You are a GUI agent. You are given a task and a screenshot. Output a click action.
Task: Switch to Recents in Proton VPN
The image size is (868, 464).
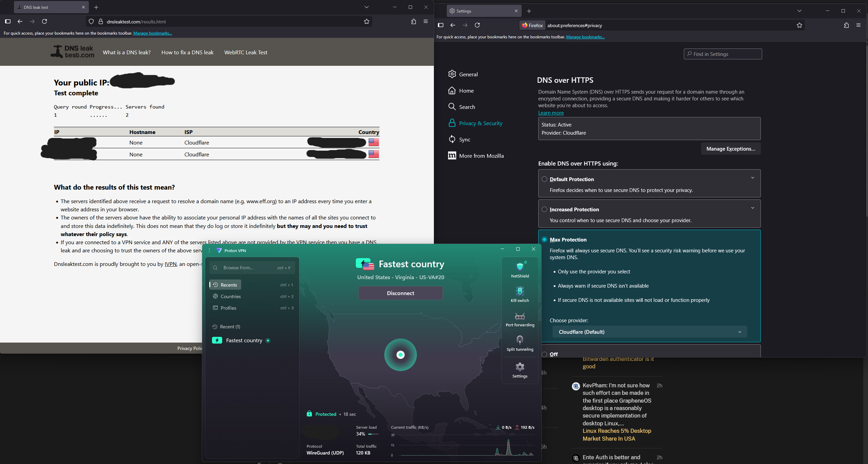click(225, 285)
